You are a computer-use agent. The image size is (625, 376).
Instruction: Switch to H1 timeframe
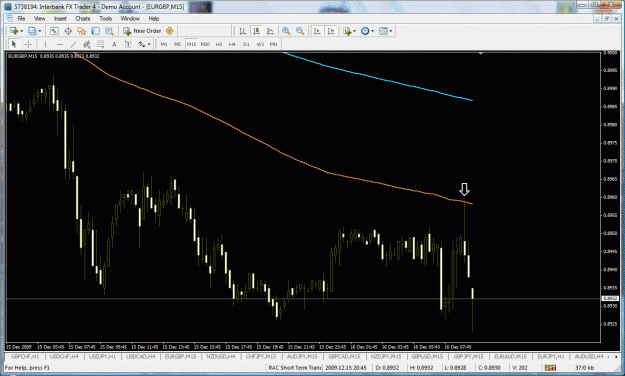pos(219,44)
